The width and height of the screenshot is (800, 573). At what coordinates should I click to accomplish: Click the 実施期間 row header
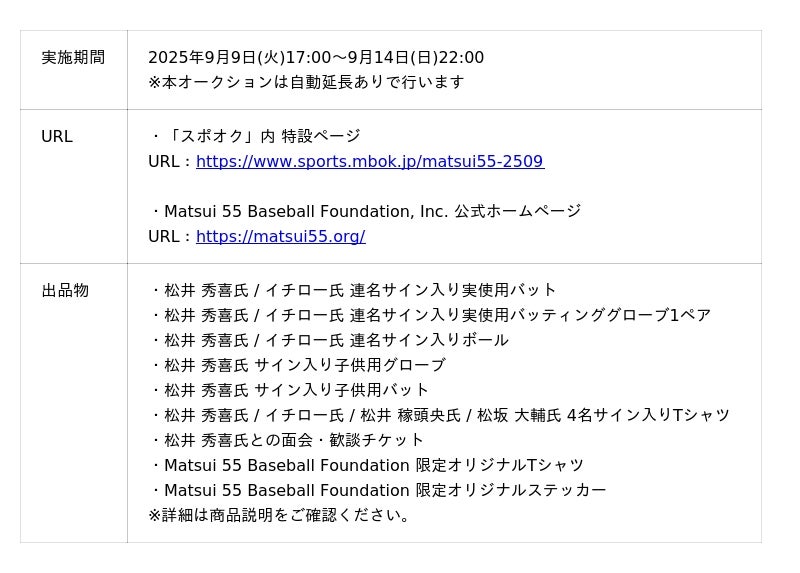[x=73, y=58]
